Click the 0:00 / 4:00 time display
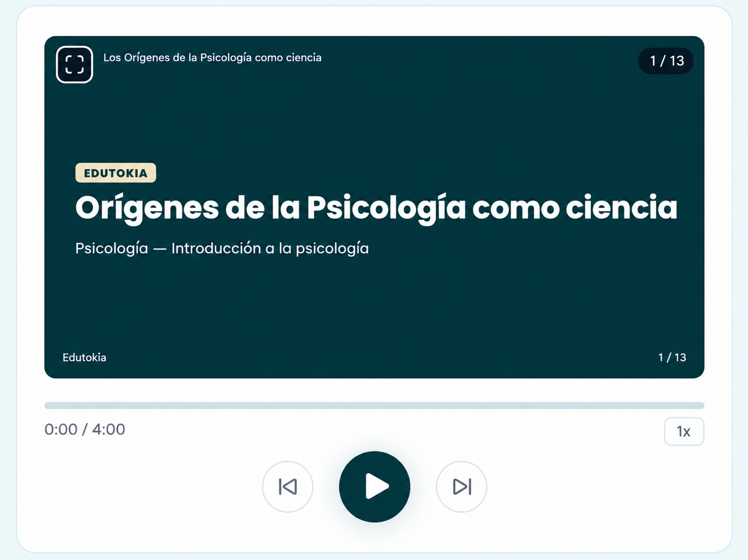 (x=85, y=429)
